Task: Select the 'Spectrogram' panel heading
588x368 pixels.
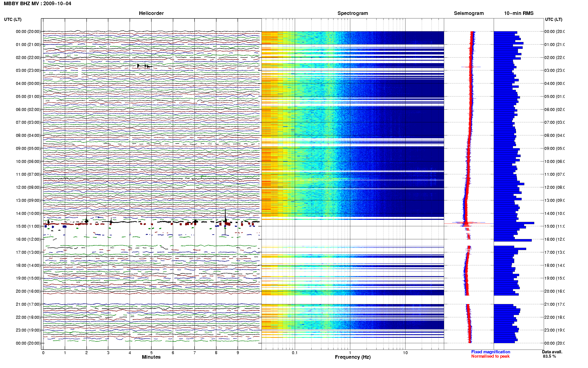Action: [353, 13]
